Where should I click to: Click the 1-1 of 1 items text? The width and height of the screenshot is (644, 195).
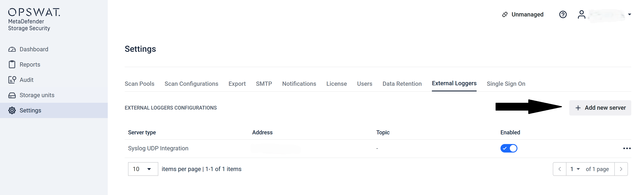(223, 169)
